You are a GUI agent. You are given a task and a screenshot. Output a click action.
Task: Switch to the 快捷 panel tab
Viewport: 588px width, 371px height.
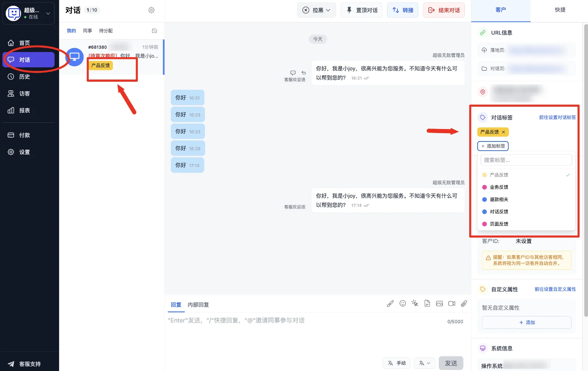coord(560,10)
